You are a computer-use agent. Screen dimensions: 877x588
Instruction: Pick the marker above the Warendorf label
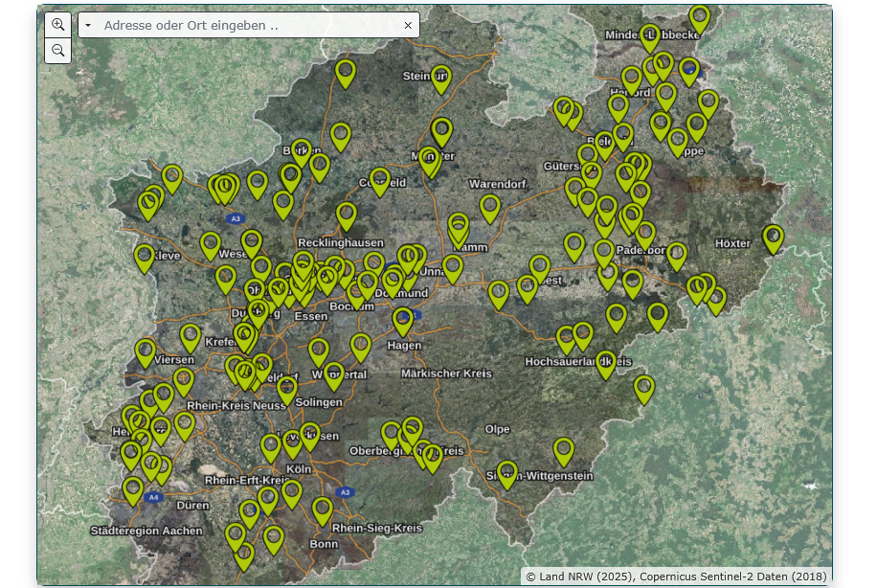[x=490, y=206]
